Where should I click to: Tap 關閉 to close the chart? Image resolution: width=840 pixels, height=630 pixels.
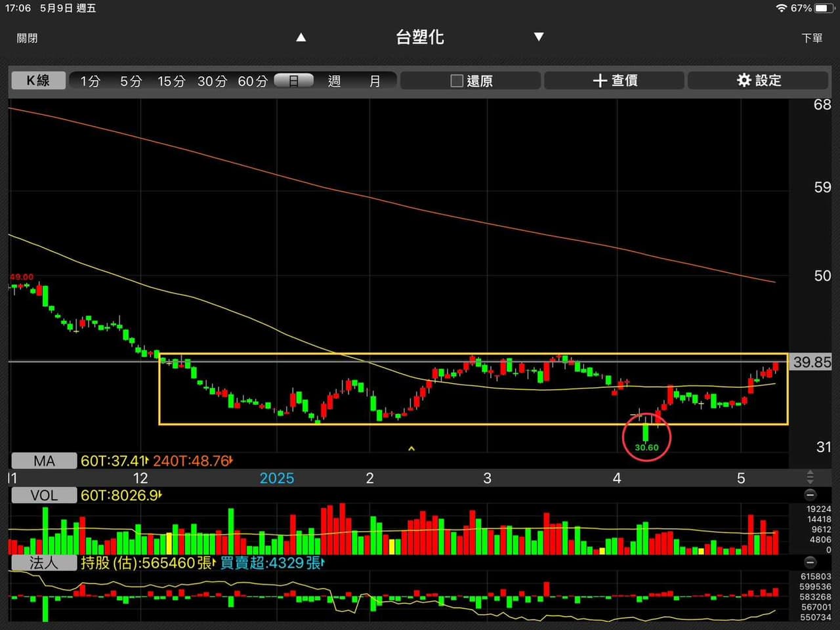(27, 38)
